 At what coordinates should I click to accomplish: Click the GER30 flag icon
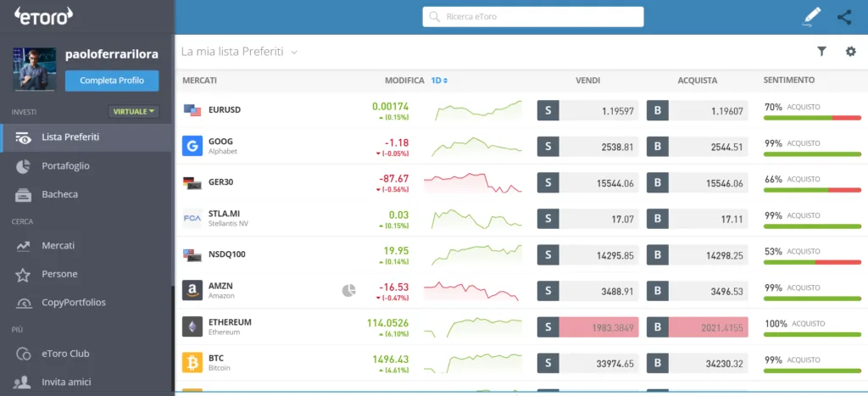click(x=192, y=182)
